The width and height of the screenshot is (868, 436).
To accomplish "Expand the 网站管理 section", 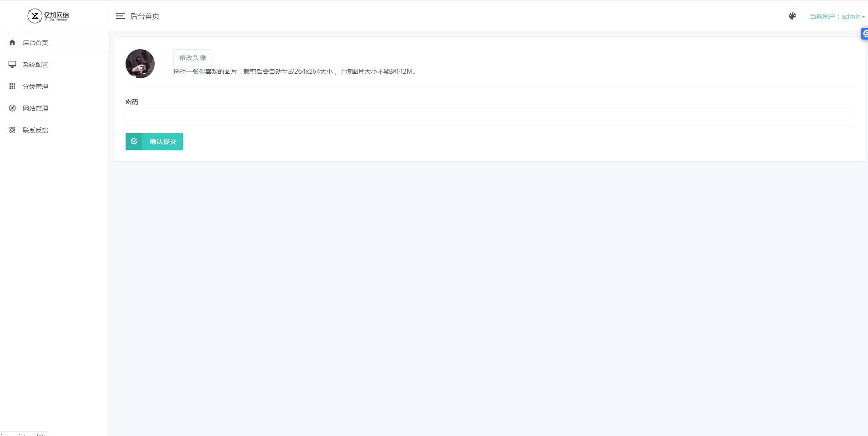I will (x=35, y=108).
